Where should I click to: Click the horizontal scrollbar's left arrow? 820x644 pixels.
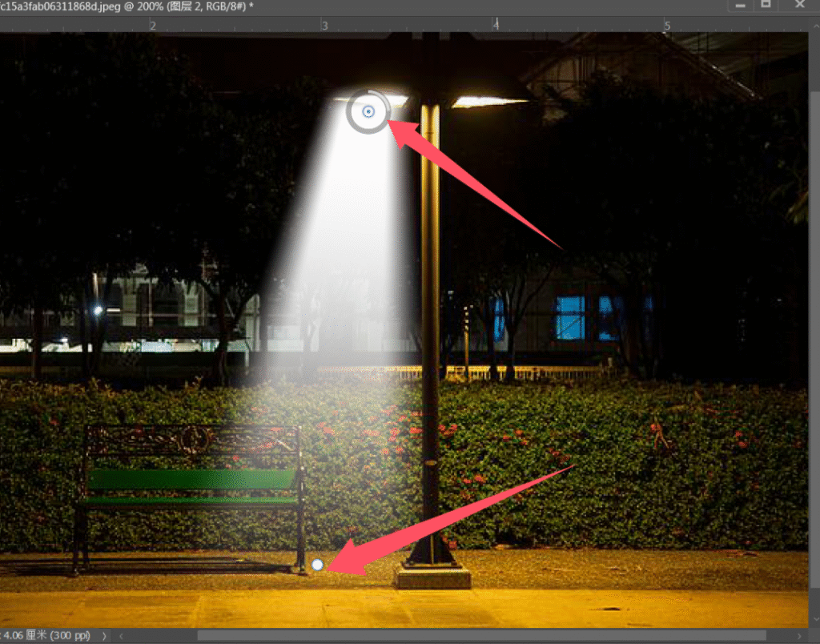tap(121, 636)
